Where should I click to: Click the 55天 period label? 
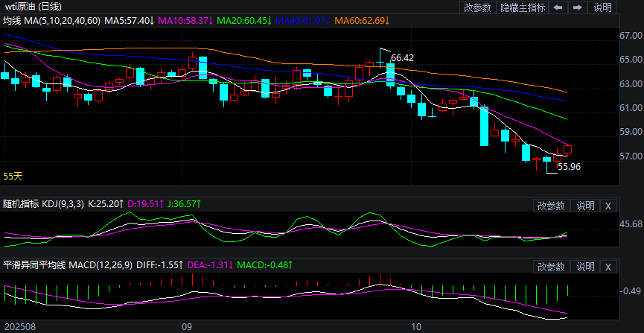(13, 177)
